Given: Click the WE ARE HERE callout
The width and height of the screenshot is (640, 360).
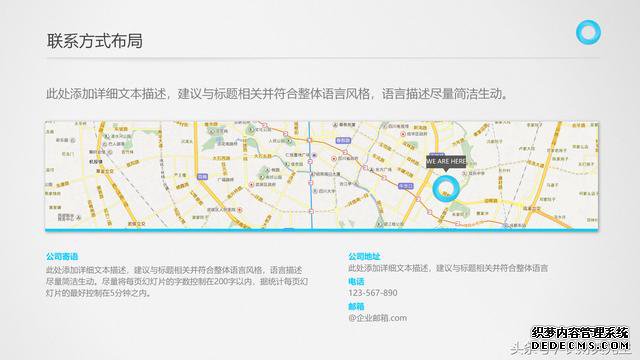Looking at the screenshot, I should pos(446,162).
